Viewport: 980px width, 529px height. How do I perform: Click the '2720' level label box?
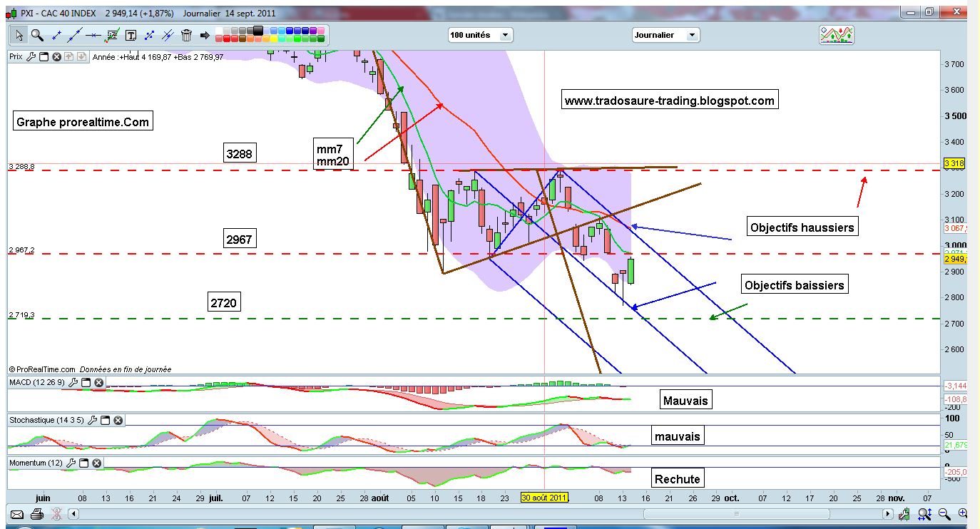223,302
